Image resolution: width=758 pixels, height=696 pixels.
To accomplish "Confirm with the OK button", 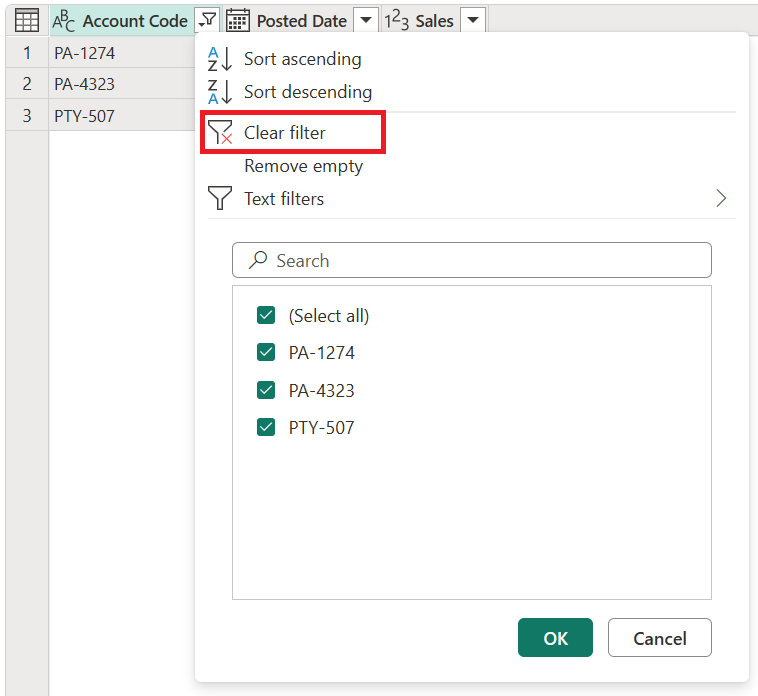I will (x=555, y=638).
